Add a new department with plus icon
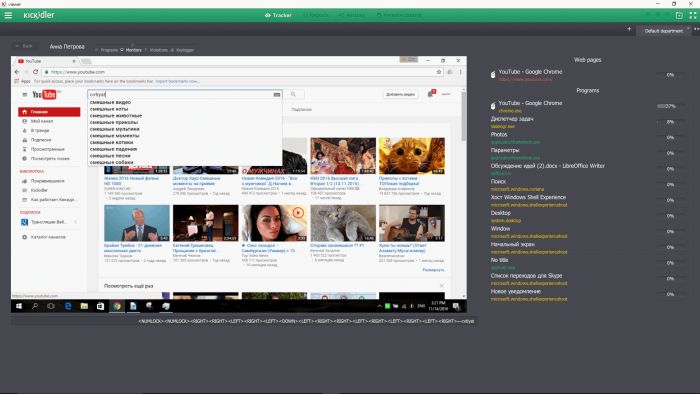700x394 pixels. 629,29
